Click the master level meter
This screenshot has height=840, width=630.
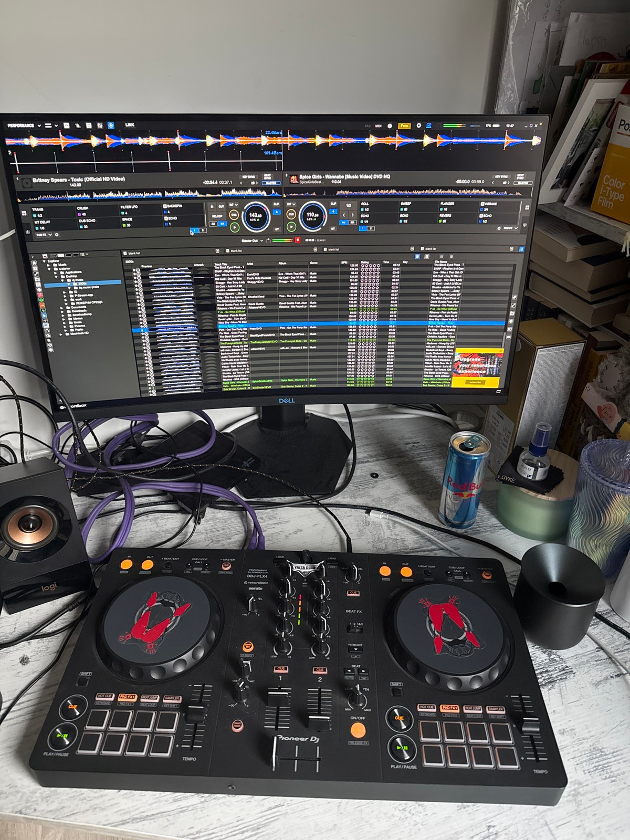click(x=282, y=240)
